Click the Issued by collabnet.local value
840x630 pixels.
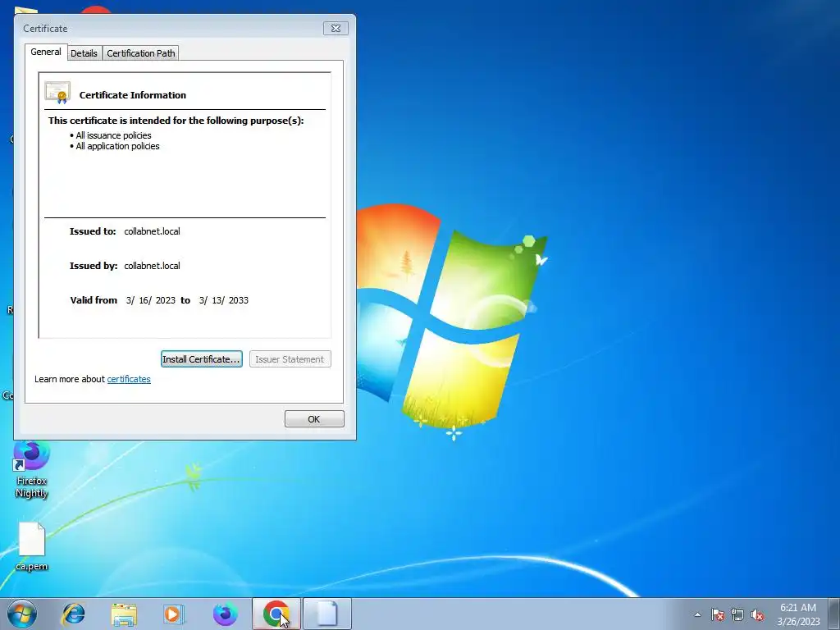pyautogui.click(x=152, y=266)
